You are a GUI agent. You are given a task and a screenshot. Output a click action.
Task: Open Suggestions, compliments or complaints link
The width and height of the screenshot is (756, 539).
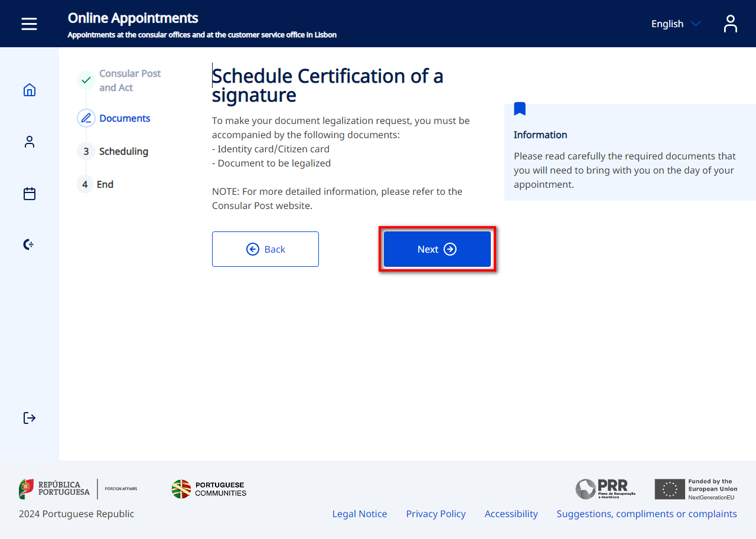(646, 514)
